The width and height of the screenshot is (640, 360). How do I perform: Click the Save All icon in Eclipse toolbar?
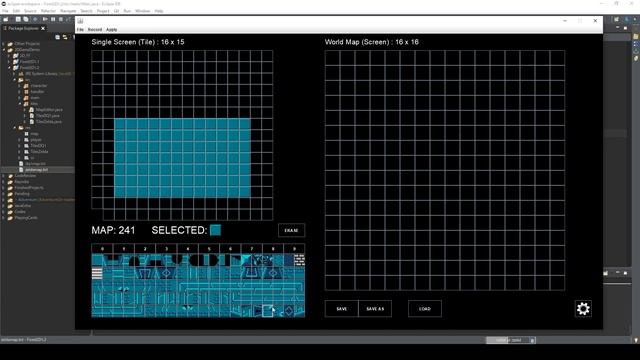pos(26,19)
